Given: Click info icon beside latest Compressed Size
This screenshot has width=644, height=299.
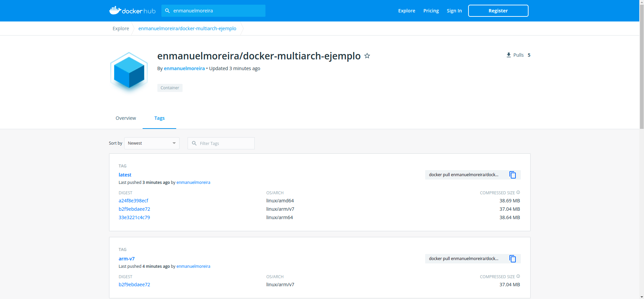Looking at the screenshot, I should [x=518, y=192].
